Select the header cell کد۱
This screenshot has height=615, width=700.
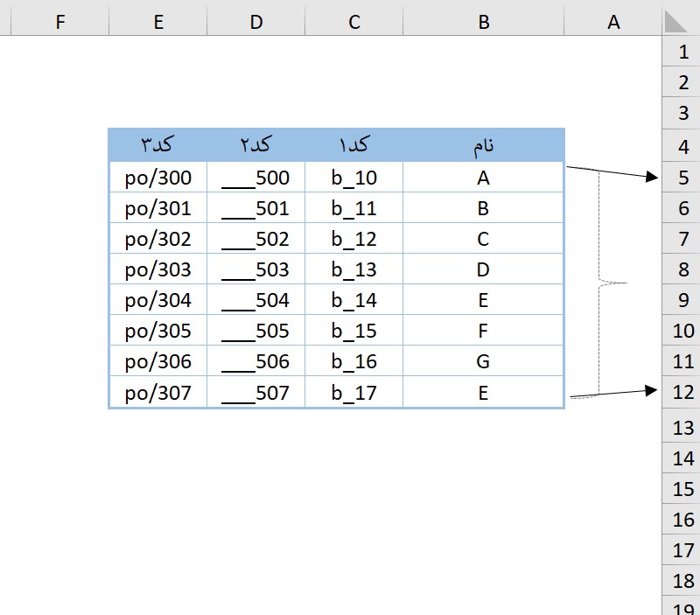coord(353,144)
